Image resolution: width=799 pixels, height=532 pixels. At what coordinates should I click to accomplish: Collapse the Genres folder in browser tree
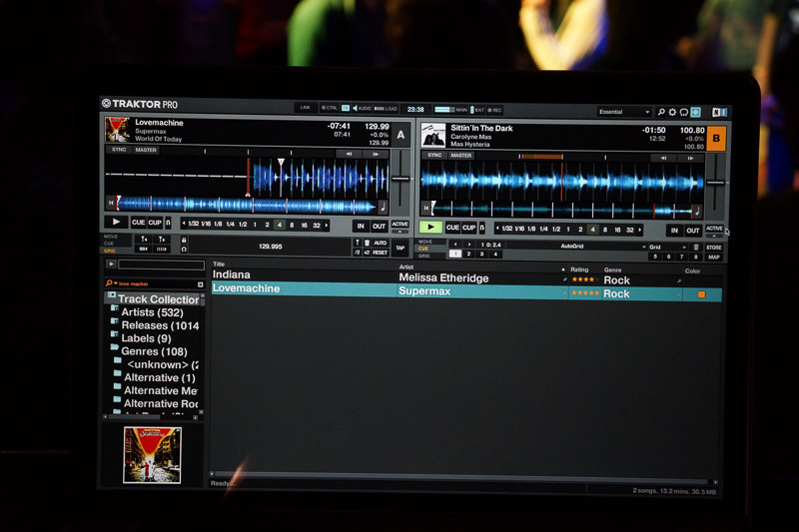pos(116,351)
